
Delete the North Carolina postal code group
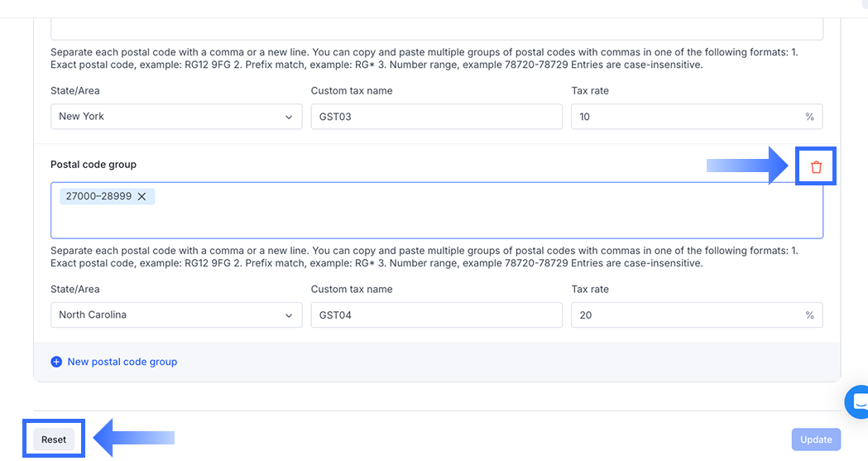pyautogui.click(x=816, y=166)
